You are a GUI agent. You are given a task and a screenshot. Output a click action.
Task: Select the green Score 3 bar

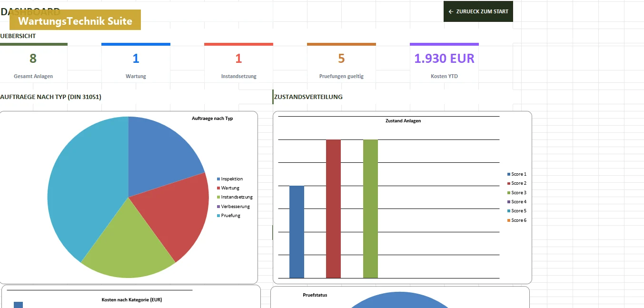(x=370, y=209)
